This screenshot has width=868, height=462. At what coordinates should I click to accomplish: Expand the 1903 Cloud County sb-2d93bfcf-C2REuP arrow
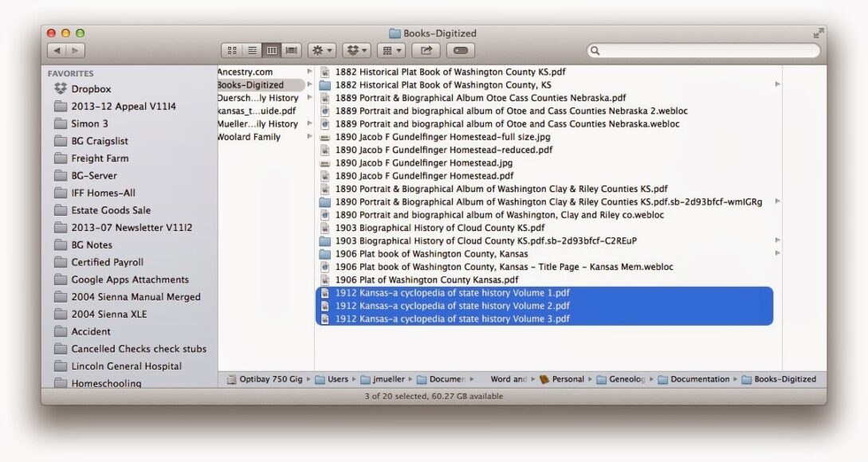(777, 241)
